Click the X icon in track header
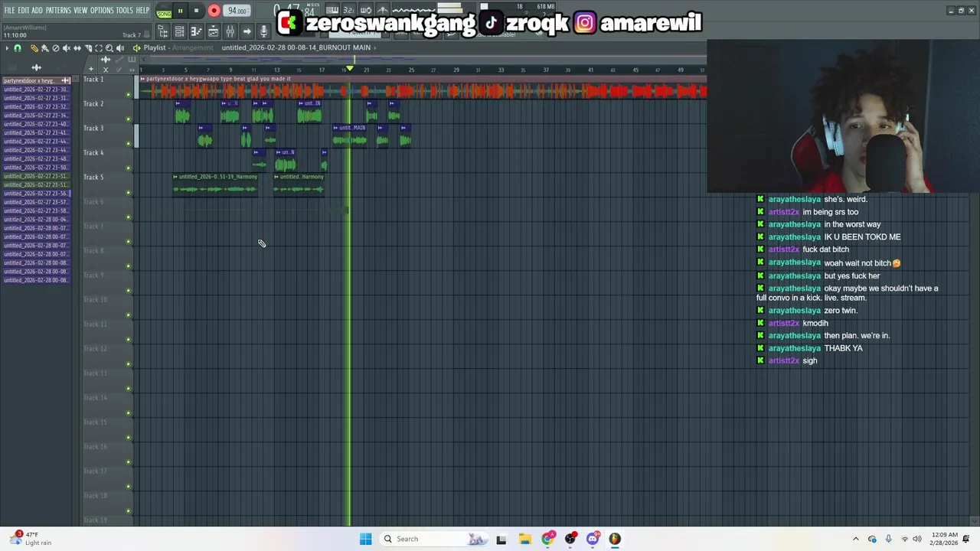Screen dimensions: 980x551 coord(106,70)
